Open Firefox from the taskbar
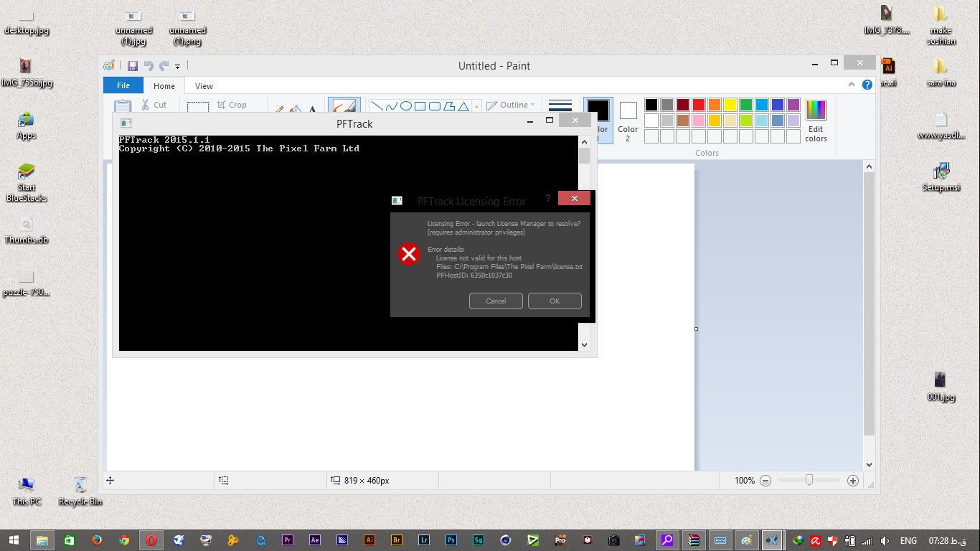Image resolution: width=980 pixels, height=551 pixels. 97,540
